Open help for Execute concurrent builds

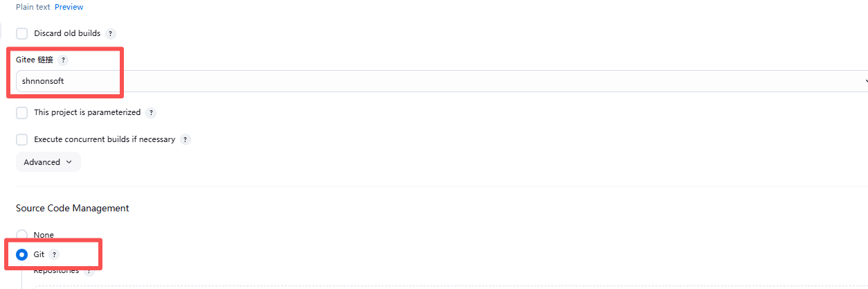pos(185,139)
